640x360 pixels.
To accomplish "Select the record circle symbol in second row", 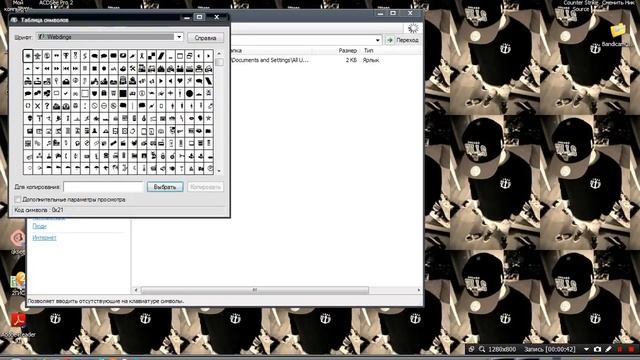I will coord(104,69).
